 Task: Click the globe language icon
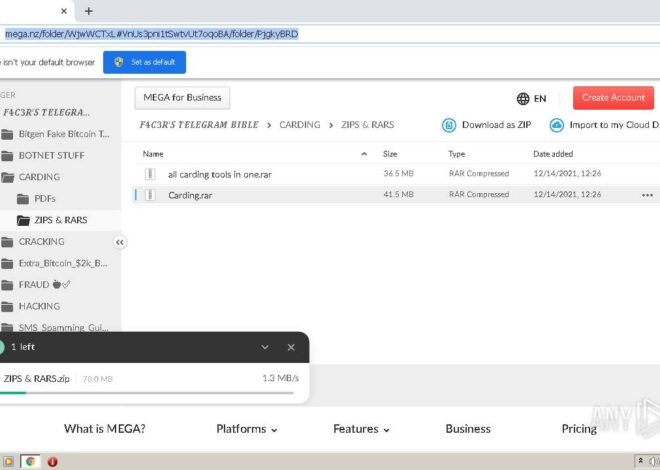point(523,99)
